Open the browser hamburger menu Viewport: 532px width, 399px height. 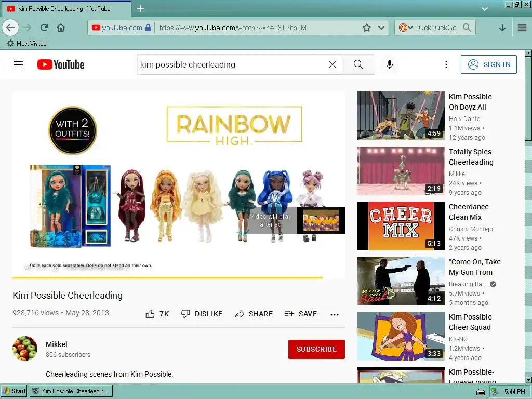click(522, 28)
